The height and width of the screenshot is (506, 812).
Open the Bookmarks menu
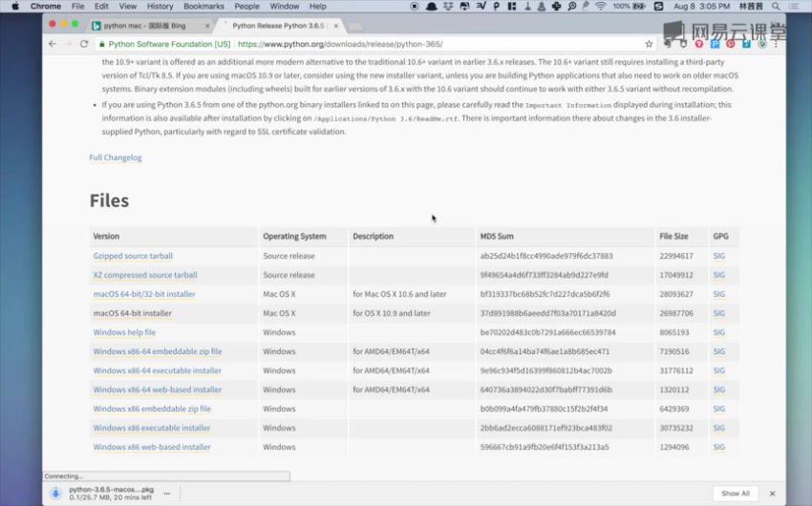[203, 7]
